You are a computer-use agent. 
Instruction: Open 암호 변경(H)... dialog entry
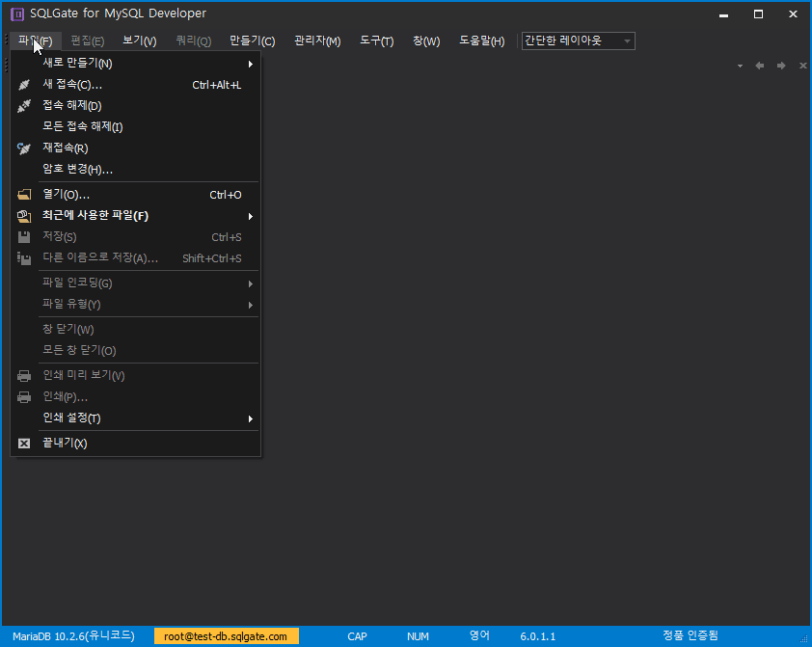pyautogui.click(x=135, y=170)
